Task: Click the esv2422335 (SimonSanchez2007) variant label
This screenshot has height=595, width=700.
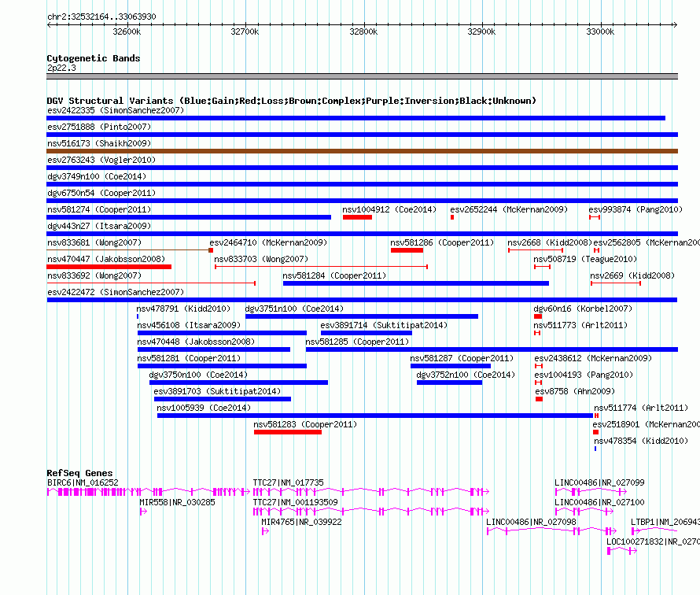Action: pos(116,110)
